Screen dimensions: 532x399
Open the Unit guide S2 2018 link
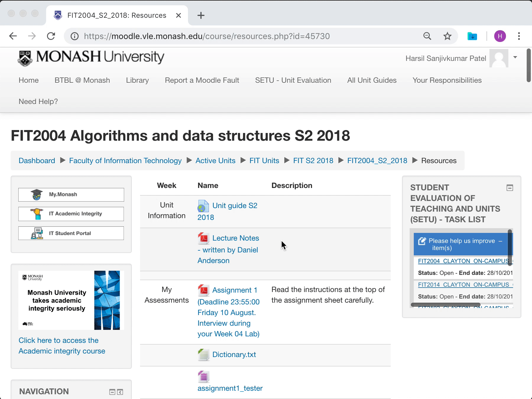[x=228, y=212]
